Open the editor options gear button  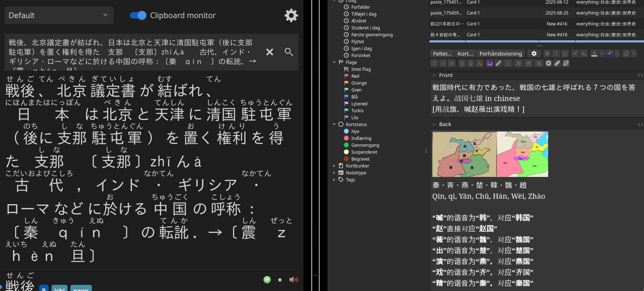[x=534, y=53]
